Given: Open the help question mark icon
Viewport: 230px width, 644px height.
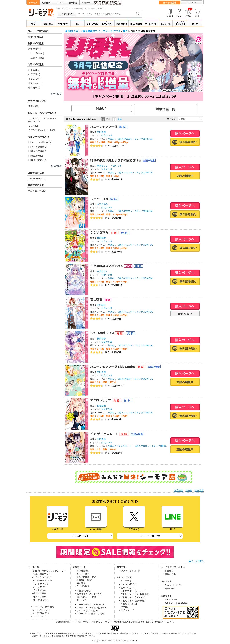Looking at the screenshot, I should coord(179,13).
